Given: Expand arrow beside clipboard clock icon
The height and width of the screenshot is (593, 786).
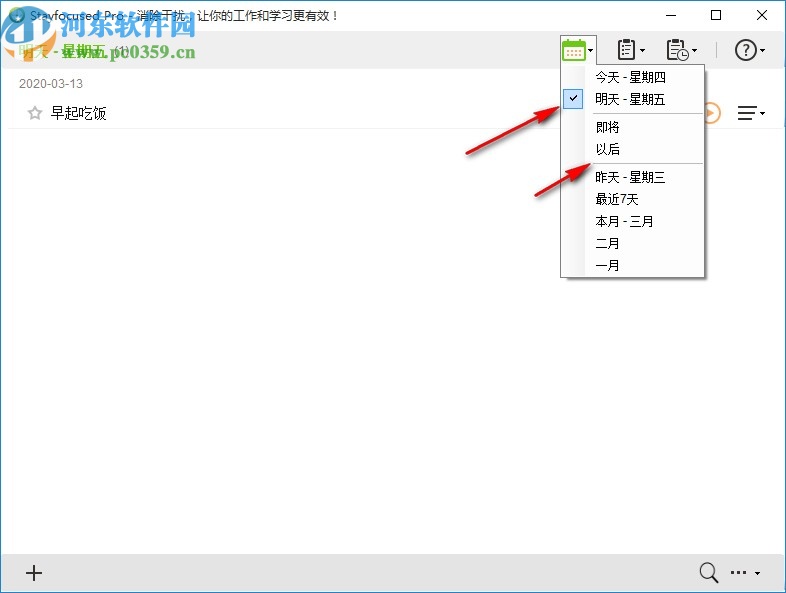Looking at the screenshot, I should point(694,51).
